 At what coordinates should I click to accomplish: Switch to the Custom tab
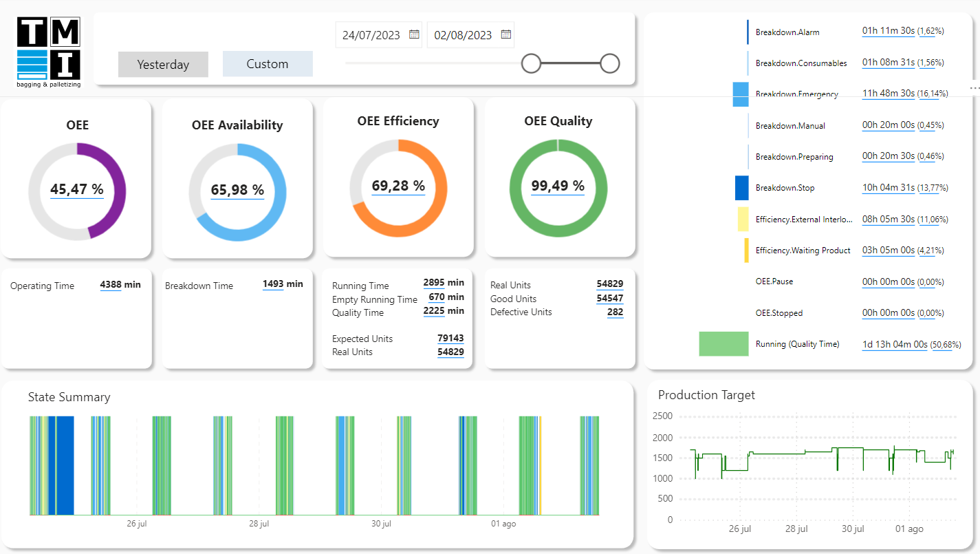268,63
